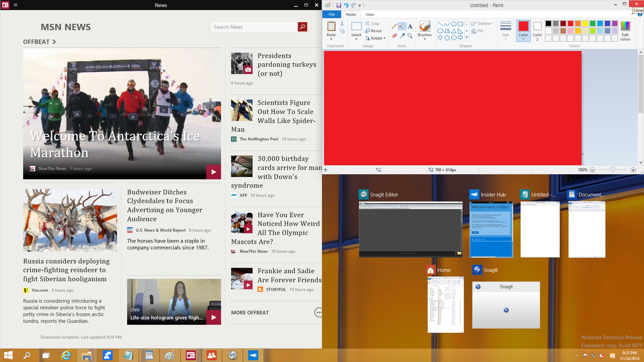This screenshot has height=362, width=644.
Task: Expand the Shapes gallery more arrow
Action: 467,38
